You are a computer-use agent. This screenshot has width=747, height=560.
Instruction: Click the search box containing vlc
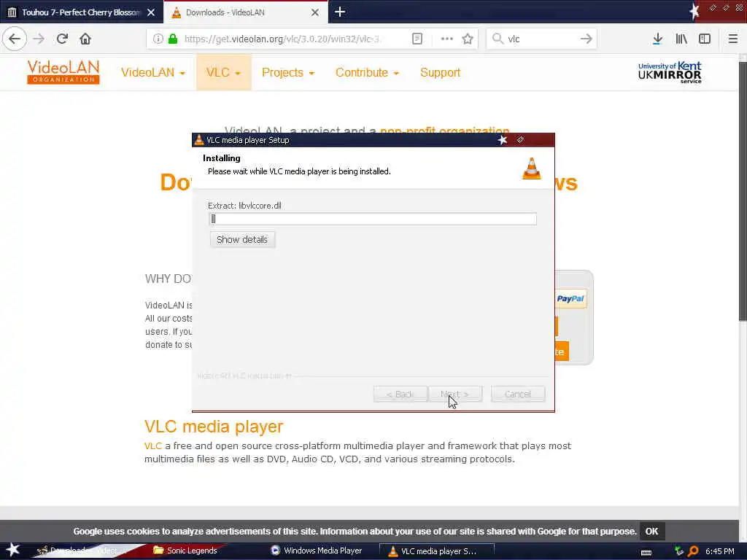[x=542, y=39]
